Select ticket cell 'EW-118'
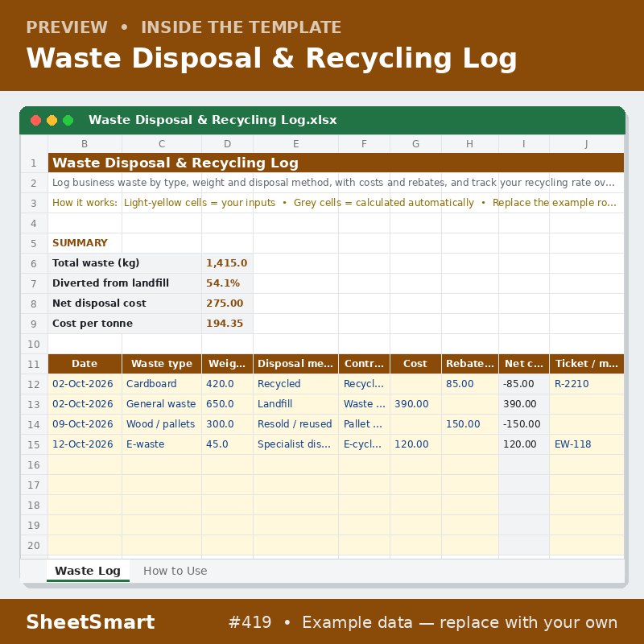 pos(587,444)
